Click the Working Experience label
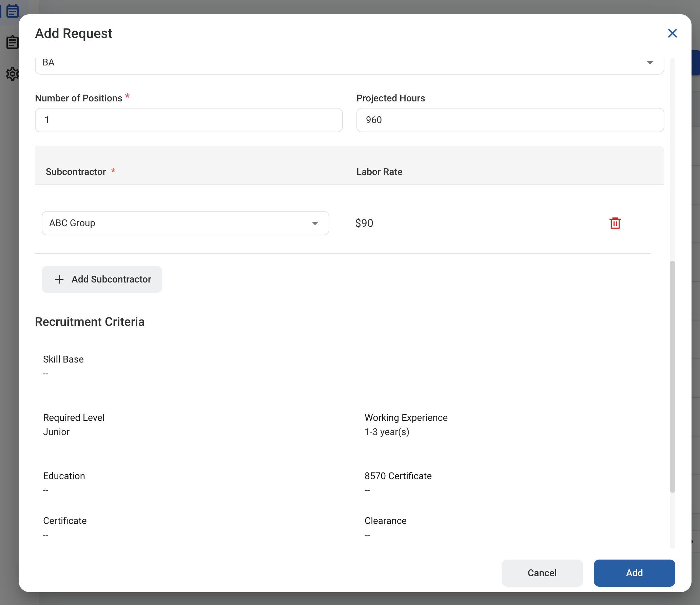The height and width of the screenshot is (605, 700). click(x=406, y=418)
